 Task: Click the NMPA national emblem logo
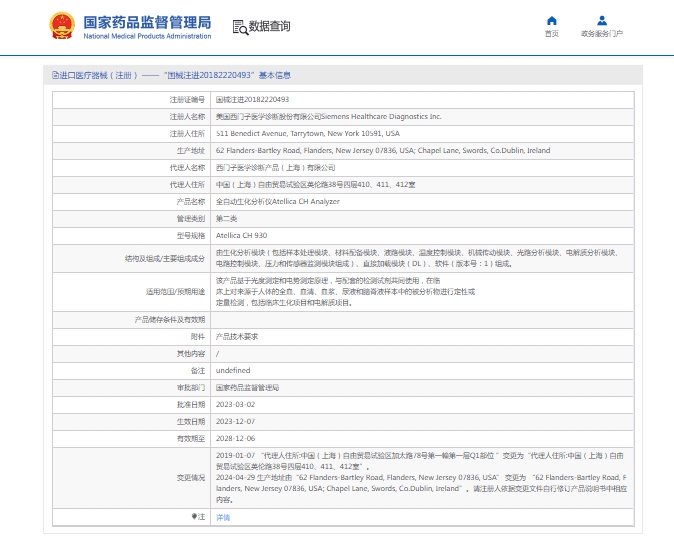(62, 26)
